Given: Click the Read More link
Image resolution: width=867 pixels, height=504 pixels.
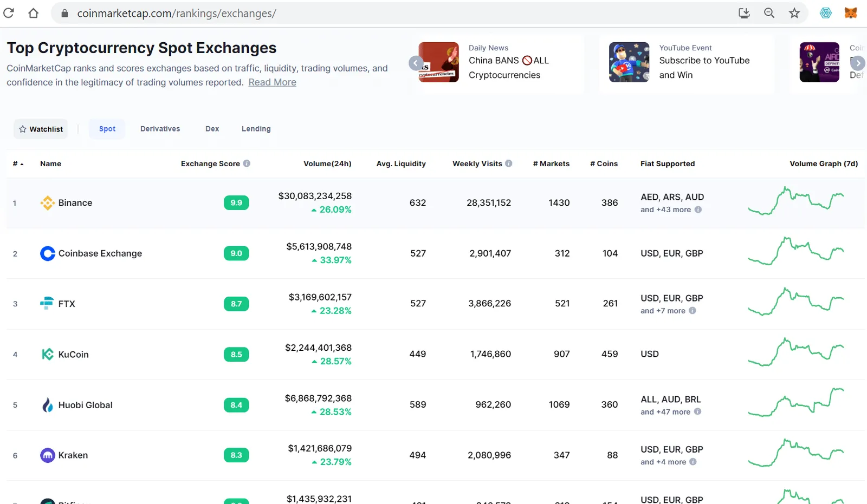Looking at the screenshot, I should (x=272, y=82).
